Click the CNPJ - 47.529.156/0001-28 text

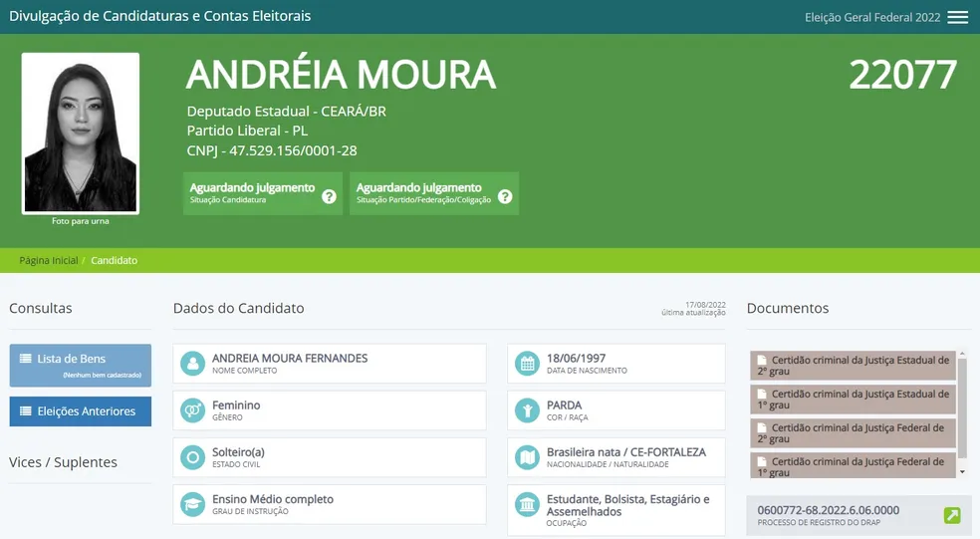click(x=272, y=150)
